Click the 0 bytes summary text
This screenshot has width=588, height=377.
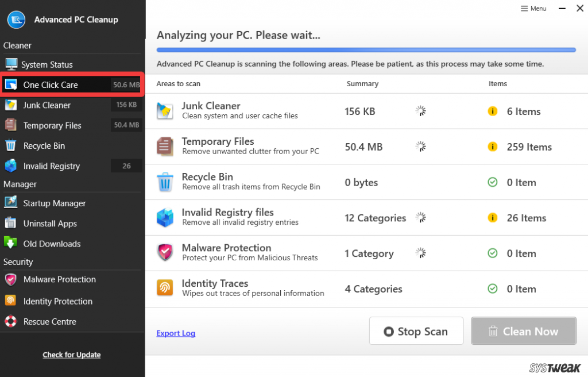click(x=362, y=183)
